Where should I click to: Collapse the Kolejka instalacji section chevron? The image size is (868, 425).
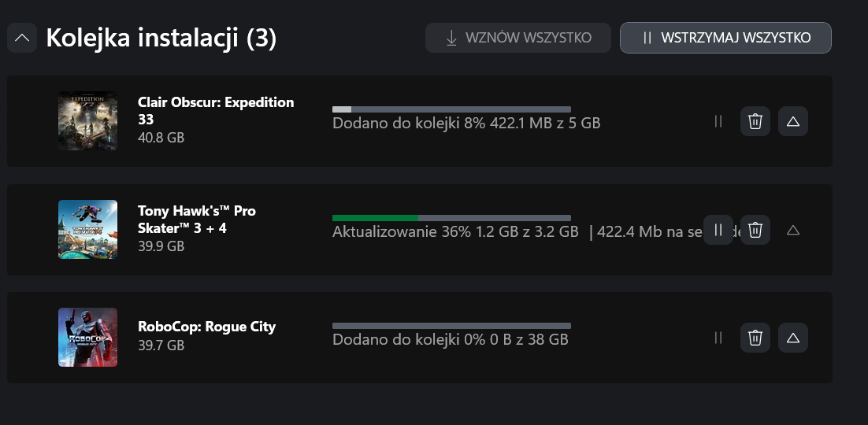22,38
